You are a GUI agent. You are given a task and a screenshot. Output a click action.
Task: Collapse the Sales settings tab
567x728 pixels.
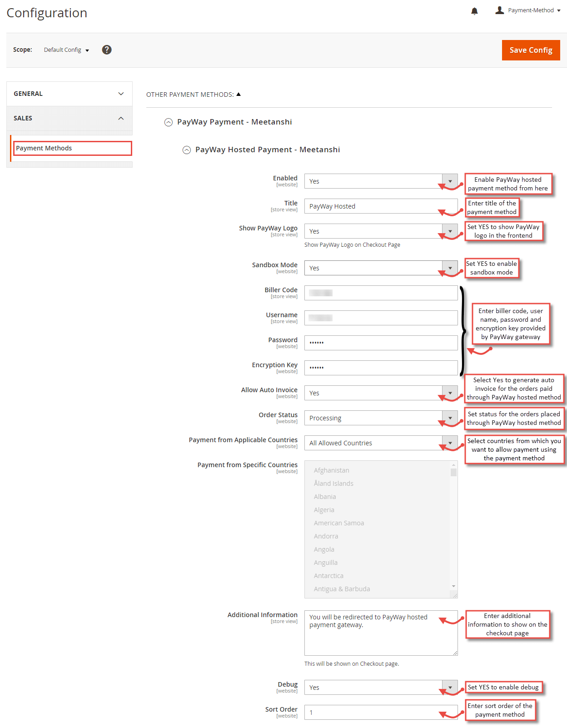point(70,118)
